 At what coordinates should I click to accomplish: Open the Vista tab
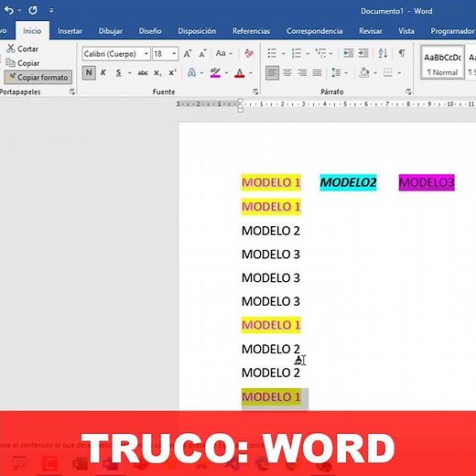406,31
